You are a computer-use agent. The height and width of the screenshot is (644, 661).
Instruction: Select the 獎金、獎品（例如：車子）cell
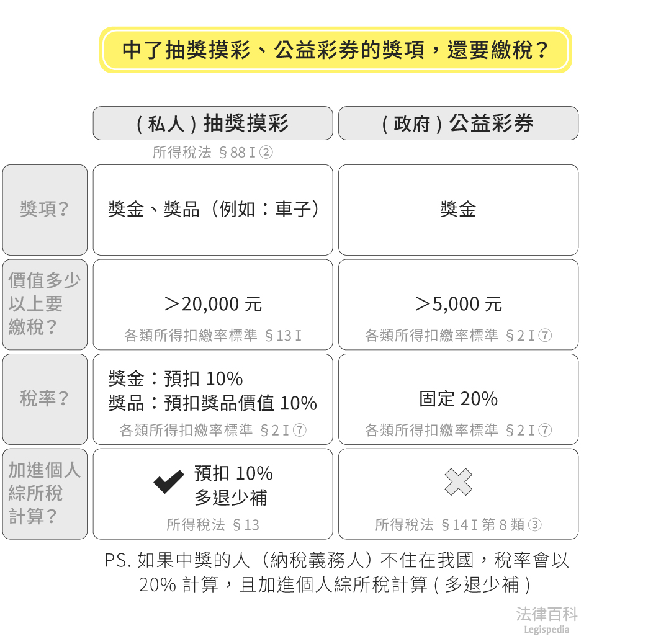click(213, 210)
